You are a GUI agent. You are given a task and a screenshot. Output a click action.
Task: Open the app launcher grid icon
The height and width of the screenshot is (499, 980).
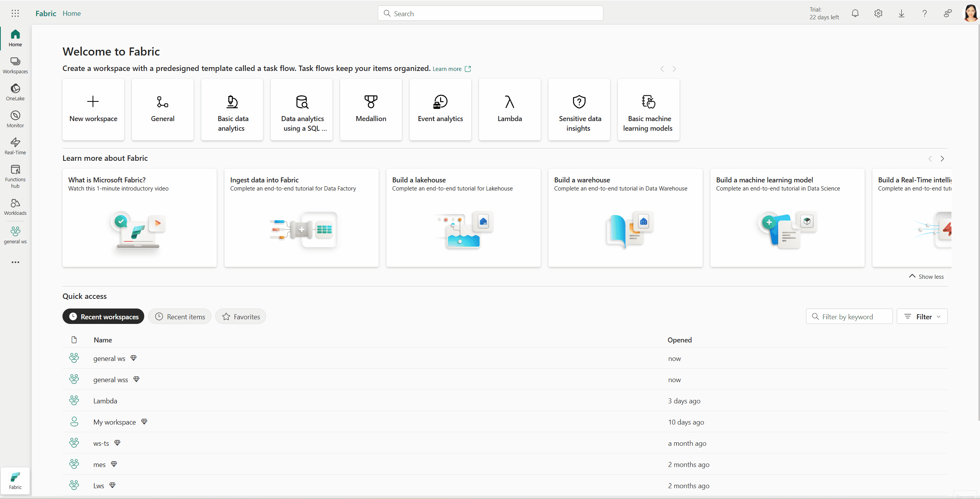point(15,13)
